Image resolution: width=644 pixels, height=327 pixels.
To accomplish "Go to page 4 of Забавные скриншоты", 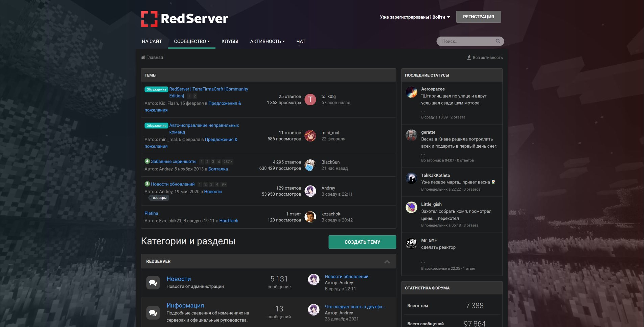I will pos(219,162).
